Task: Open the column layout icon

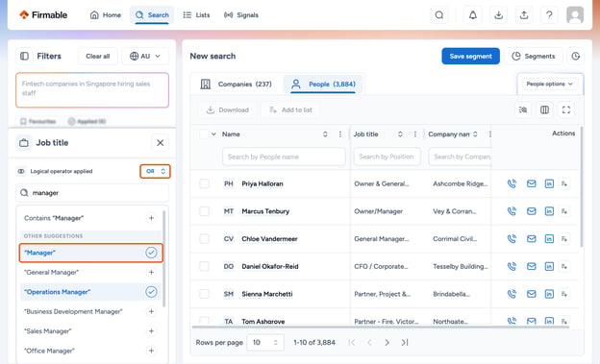Action: coord(544,110)
